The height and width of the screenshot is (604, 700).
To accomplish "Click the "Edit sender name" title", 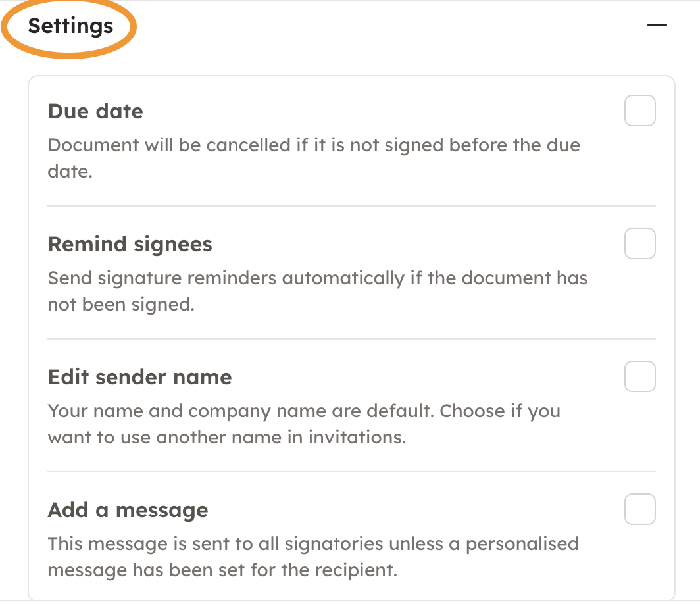I will point(139,377).
